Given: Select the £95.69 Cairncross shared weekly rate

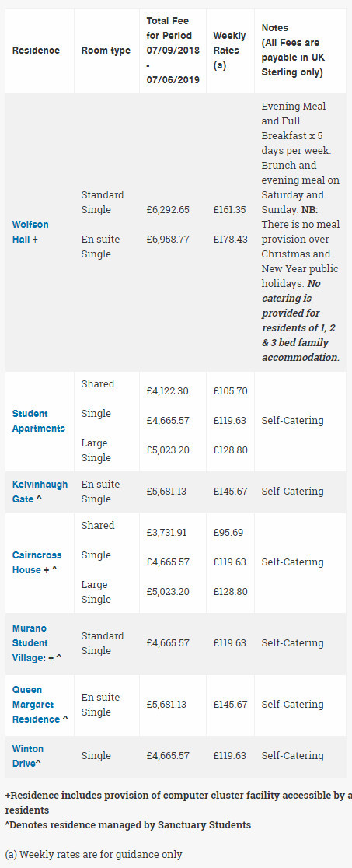Looking at the screenshot, I should [228, 533].
